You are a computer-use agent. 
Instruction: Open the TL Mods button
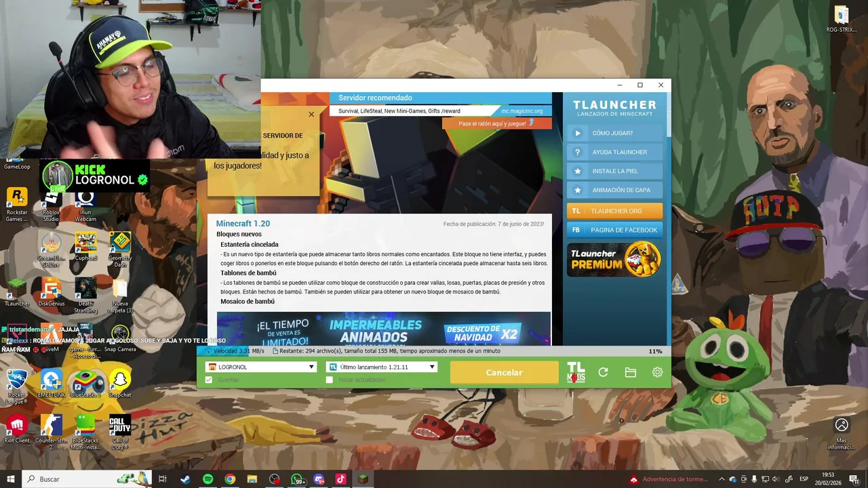[576, 372]
